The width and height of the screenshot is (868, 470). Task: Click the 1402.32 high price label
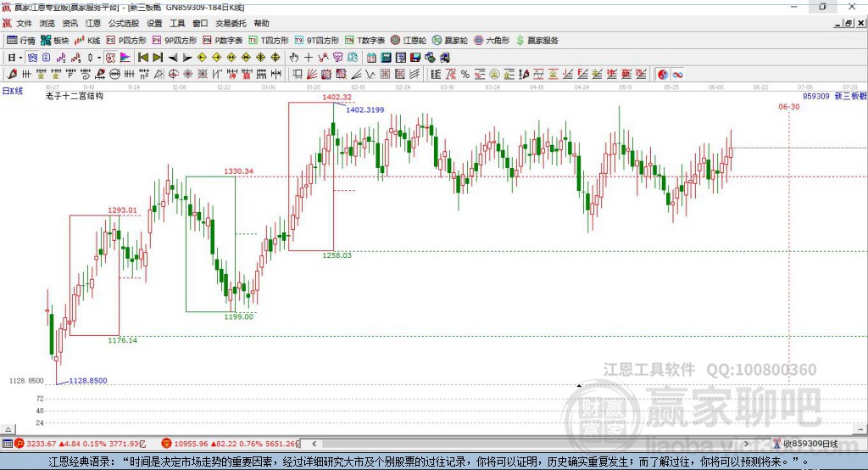click(x=337, y=97)
